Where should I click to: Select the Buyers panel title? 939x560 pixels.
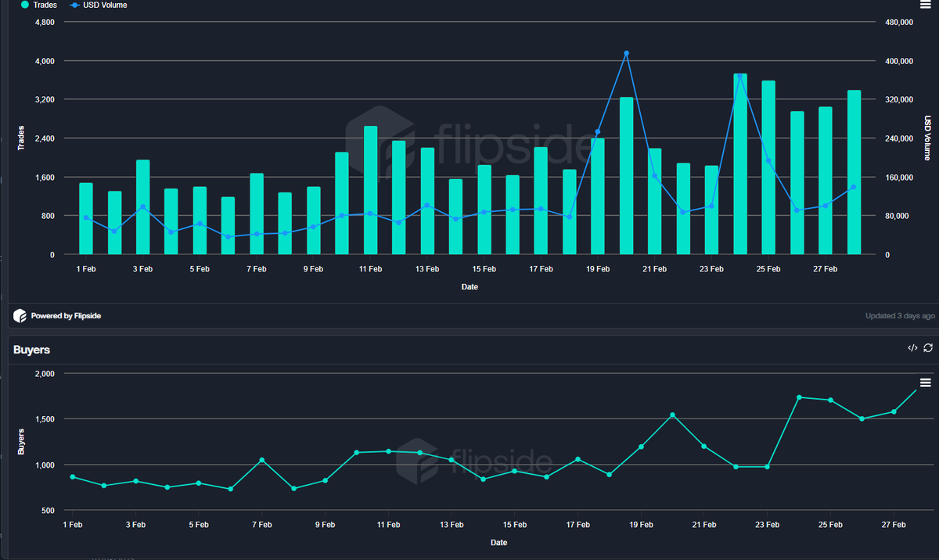coord(31,350)
